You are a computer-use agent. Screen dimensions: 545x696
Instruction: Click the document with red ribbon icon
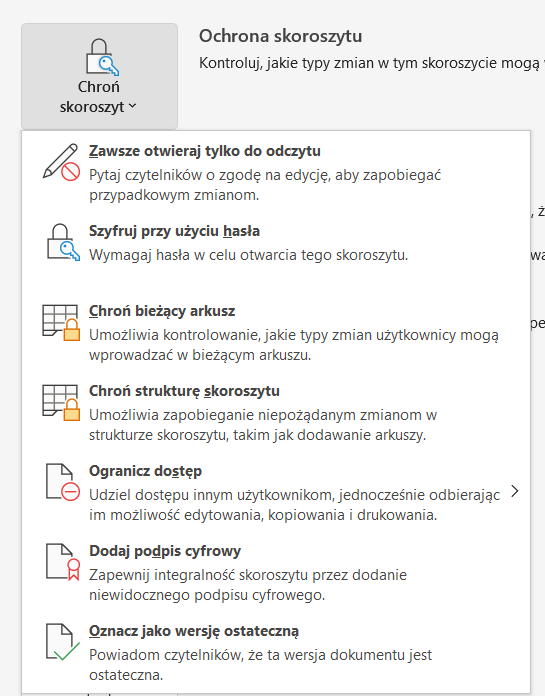(x=63, y=562)
